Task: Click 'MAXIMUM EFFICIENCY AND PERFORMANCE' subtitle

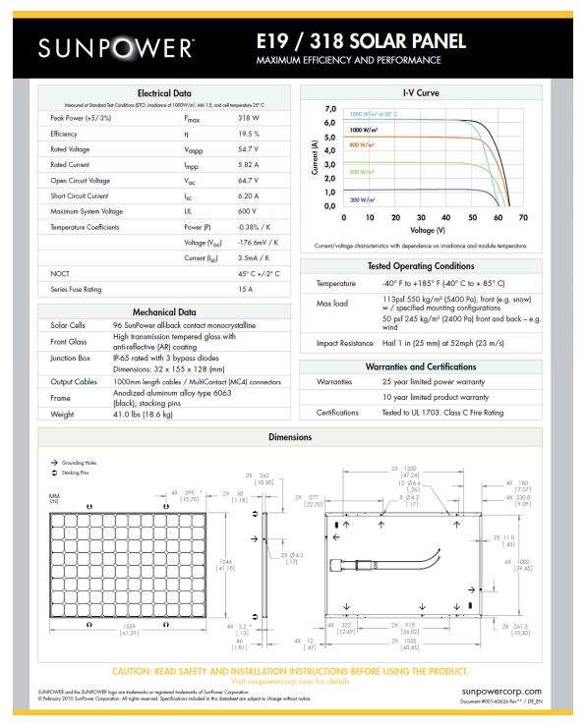Action: 348,60
